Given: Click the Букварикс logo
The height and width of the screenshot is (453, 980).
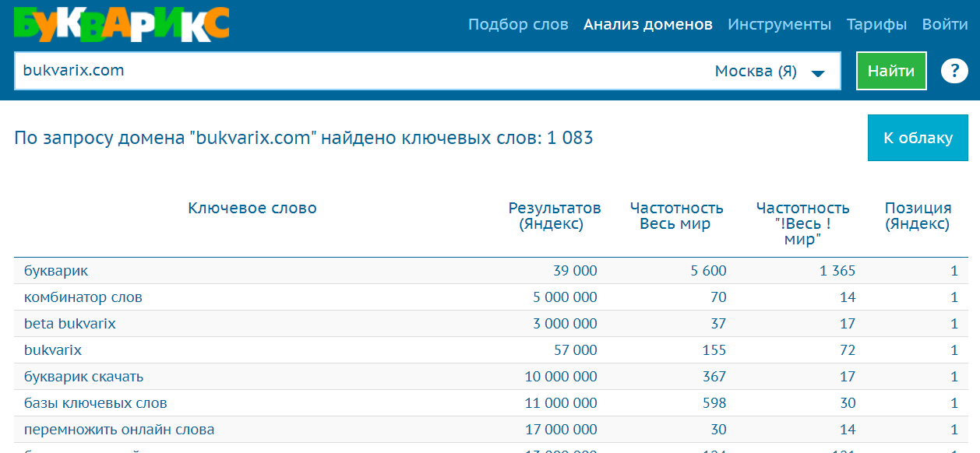Looking at the screenshot, I should coord(122,24).
